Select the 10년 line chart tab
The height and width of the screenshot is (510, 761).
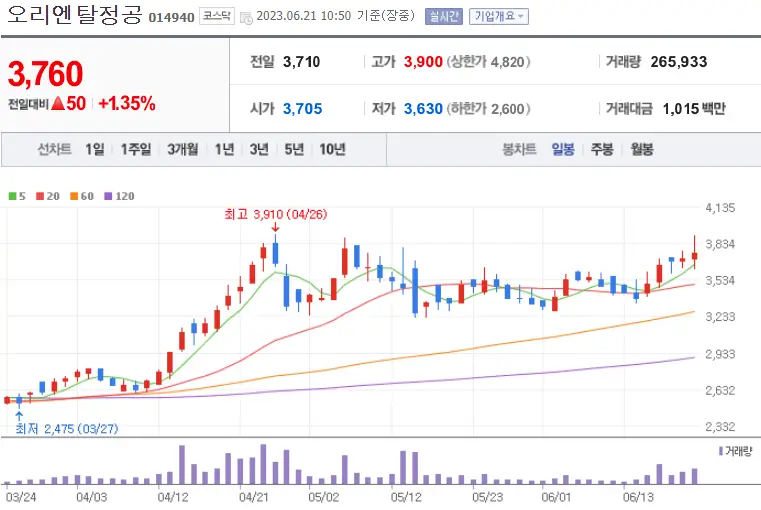coord(332,149)
